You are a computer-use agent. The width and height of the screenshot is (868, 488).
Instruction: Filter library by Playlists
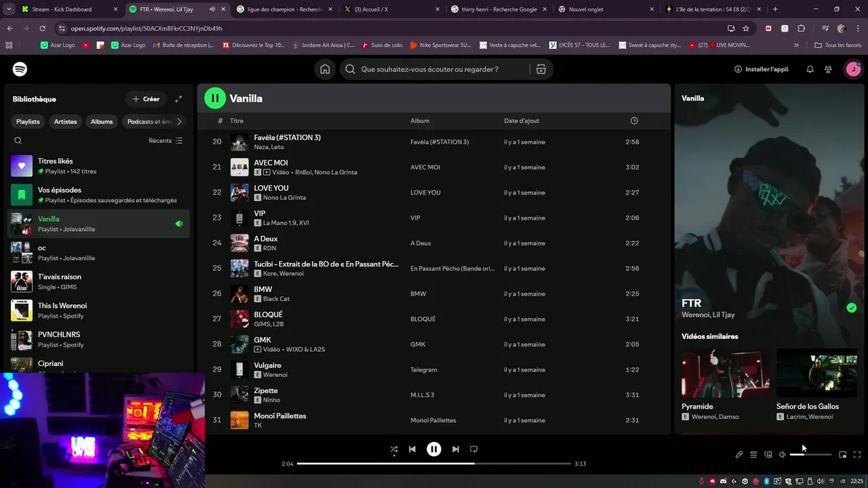pyautogui.click(x=28, y=121)
